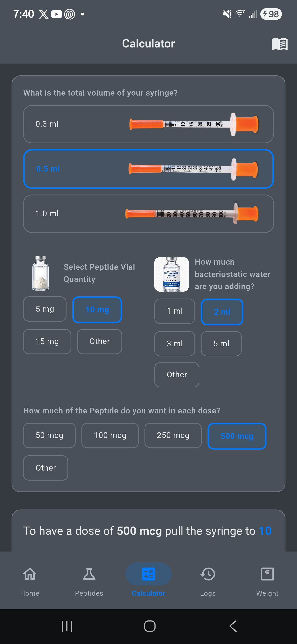Pick 5 ml water amount
Viewport: 297px width, 644px height.
click(x=221, y=344)
